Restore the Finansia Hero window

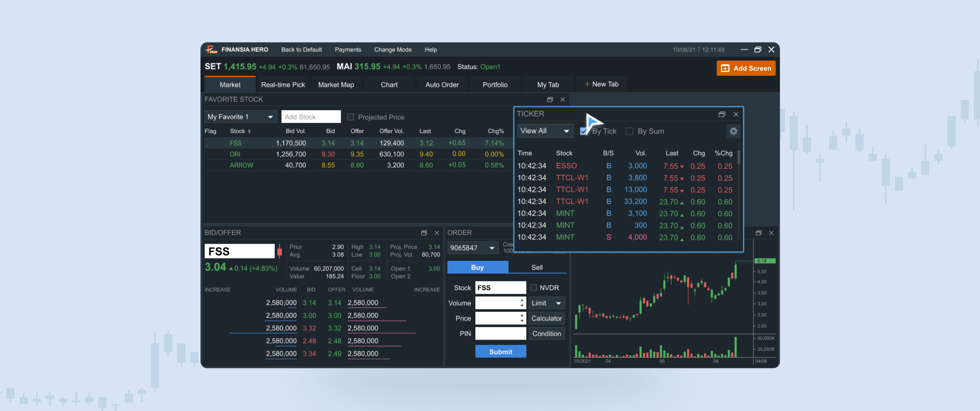click(758, 49)
